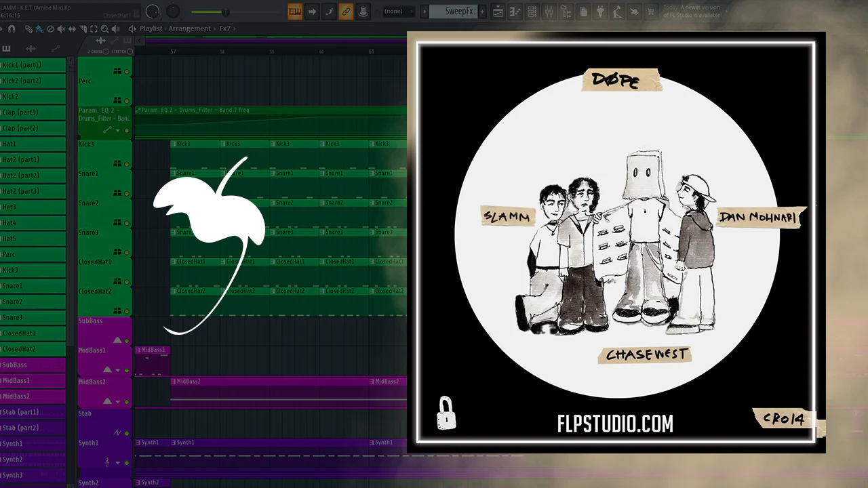
Task: Select the pencil draw tool
Action: tap(28, 29)
